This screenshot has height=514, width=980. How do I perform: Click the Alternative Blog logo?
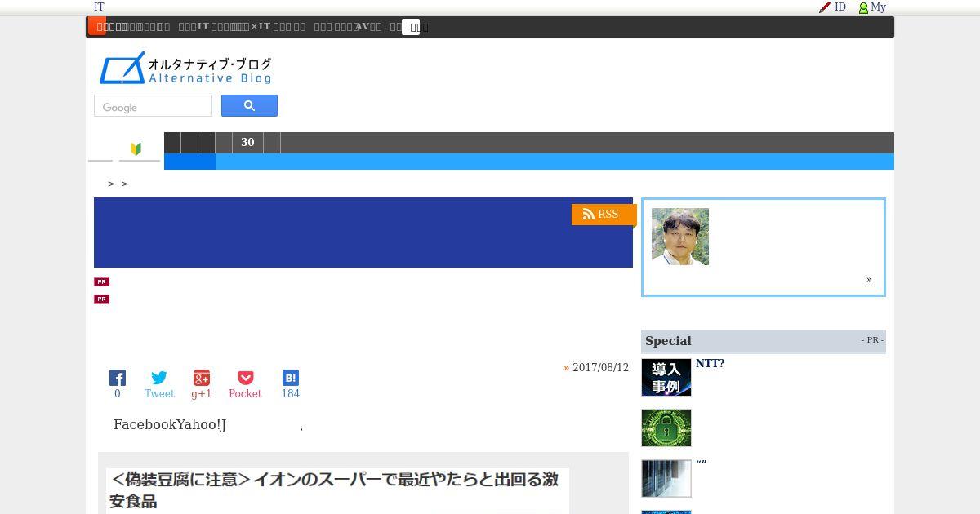click(x=185, y=69)
